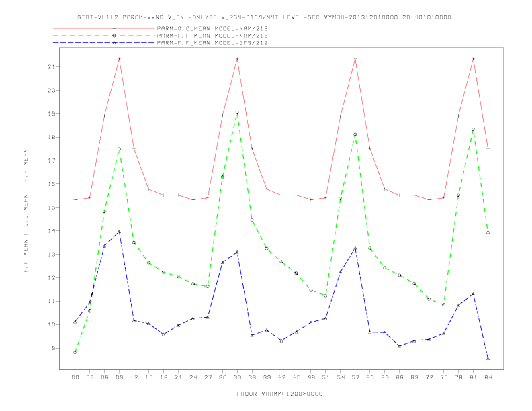Click the red series final marker at hour 84
The width and height of the screenshot is (532, 411).
coord(488,148)
